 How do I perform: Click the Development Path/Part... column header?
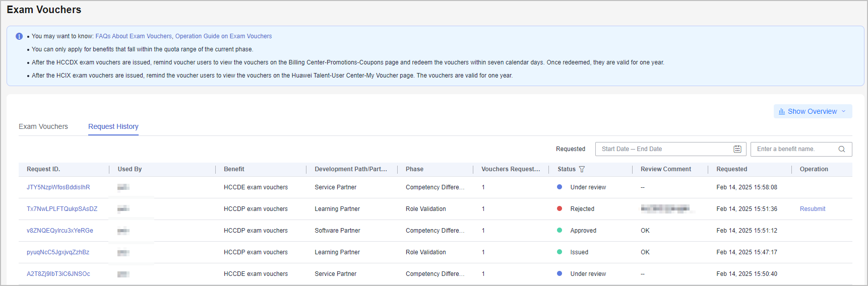coord(351,169)
